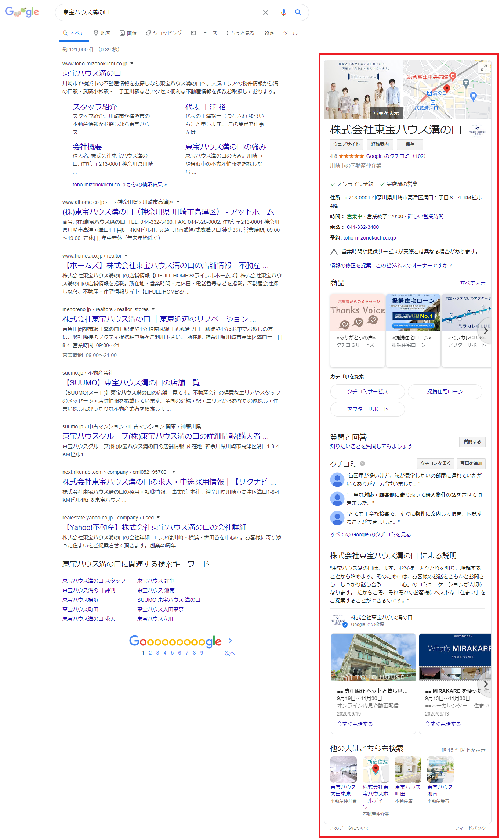Open the 東宝ハウス大田東京 related thumbnail
Viewport: 504px width, 839px height.
point(343,769)
